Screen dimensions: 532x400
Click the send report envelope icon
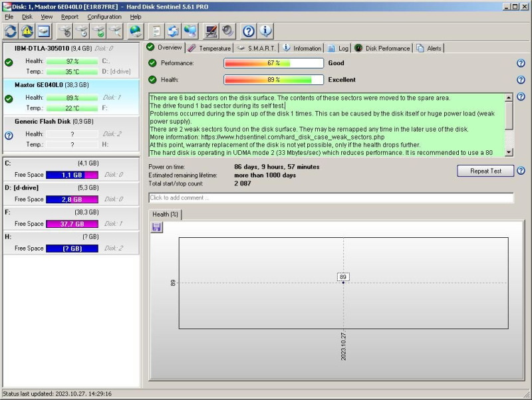tap(173, 31)
